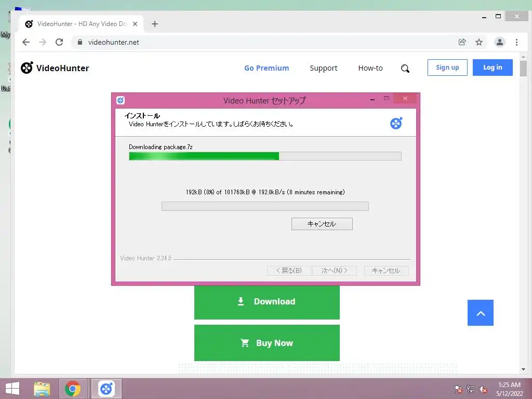Viewport: 532px width, 399px height.
Task: Open the Go Premium menu item
Action: 267,68
